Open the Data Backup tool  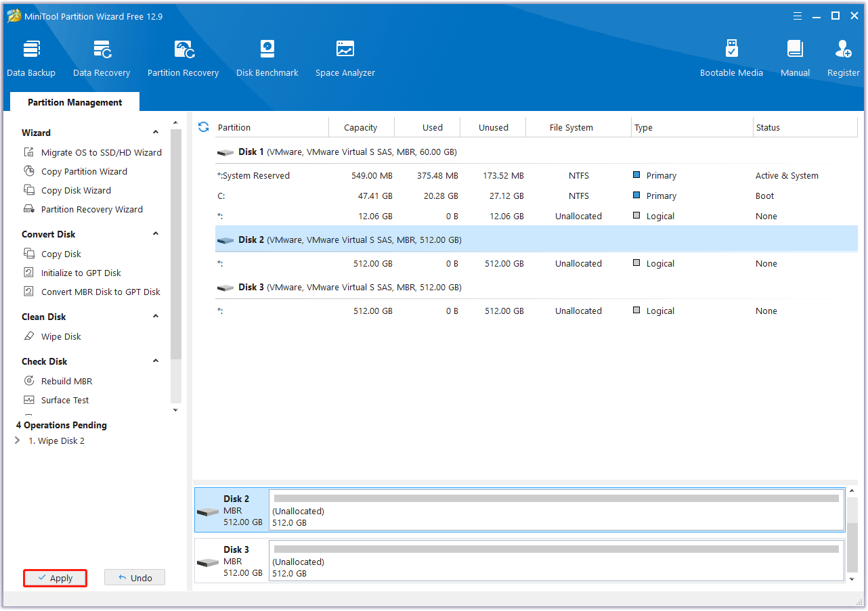coord(31,58)
